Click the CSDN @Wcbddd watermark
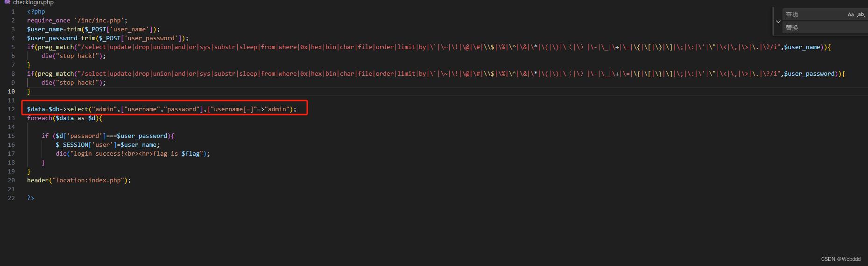868x266 pixels. (840, 259)
